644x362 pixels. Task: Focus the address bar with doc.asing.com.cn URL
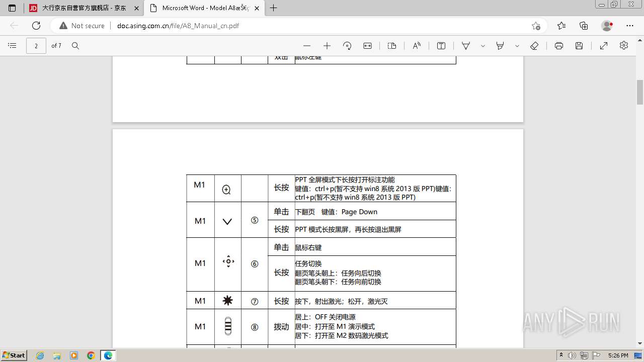pos(322,26)
